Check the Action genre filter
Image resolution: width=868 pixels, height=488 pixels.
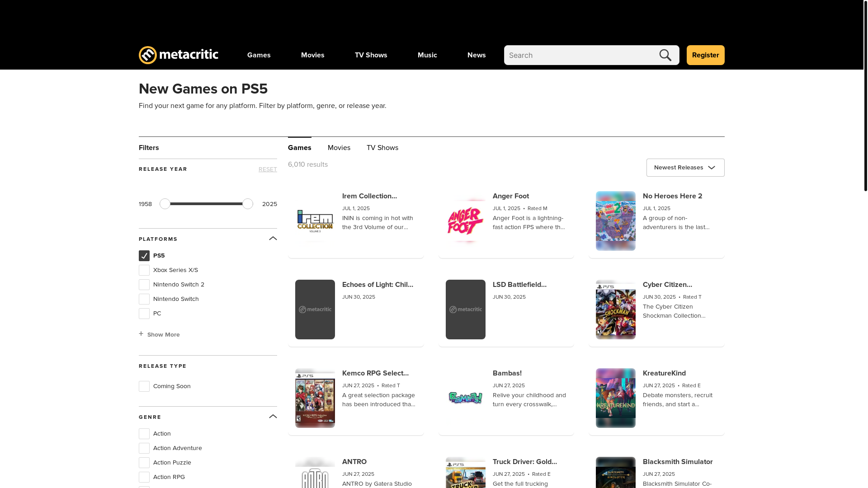coord(144,434)
